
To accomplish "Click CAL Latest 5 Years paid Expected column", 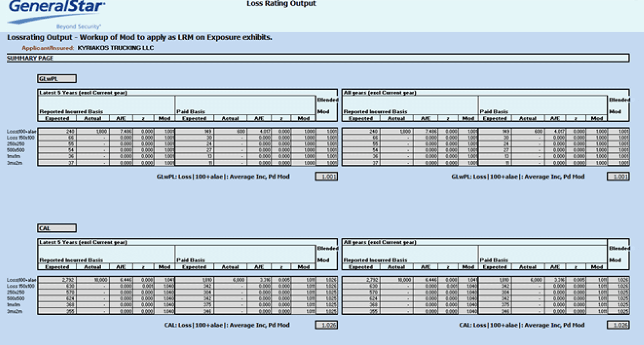I will 194,267.
